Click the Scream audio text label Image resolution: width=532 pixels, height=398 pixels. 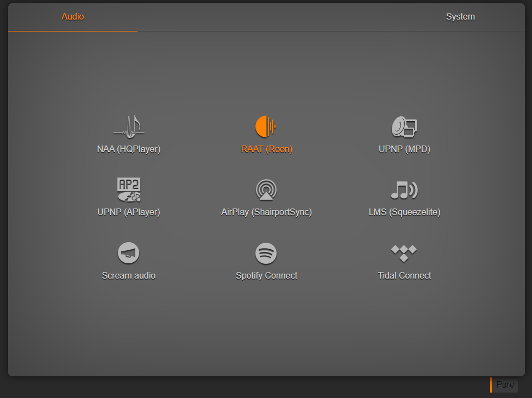click(129, 276)
